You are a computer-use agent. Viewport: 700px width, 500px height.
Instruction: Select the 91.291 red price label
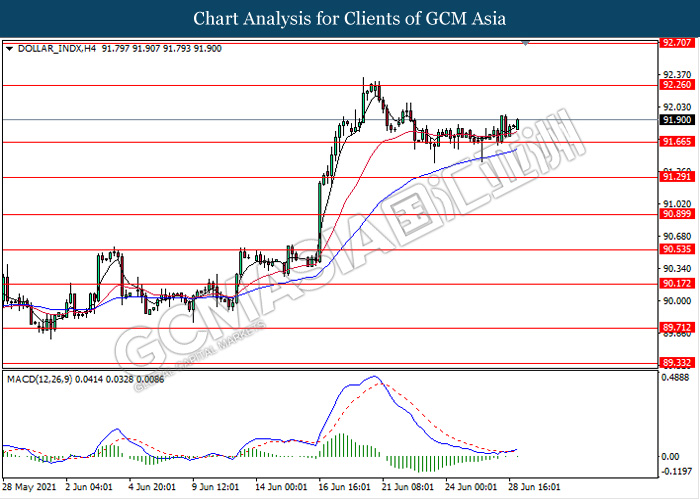pos(677,177)
